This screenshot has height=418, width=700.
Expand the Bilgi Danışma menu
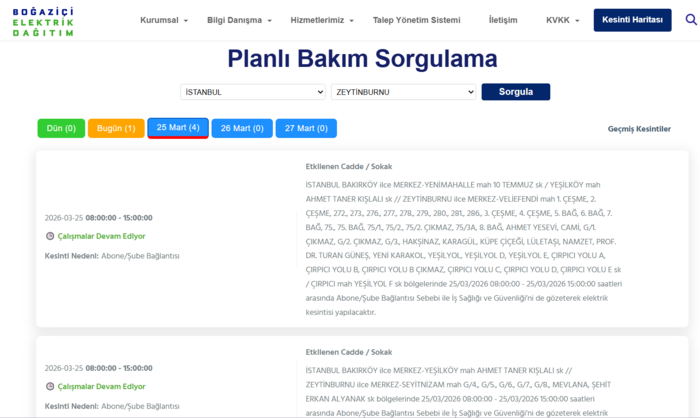239,20
